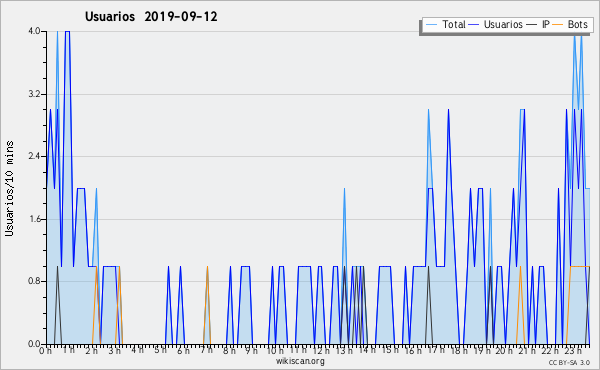This screenshot has width=600, height=370.
Task: Click the y-axis label 'Usuarios/10 mins'
Action: tap(9, 188)
